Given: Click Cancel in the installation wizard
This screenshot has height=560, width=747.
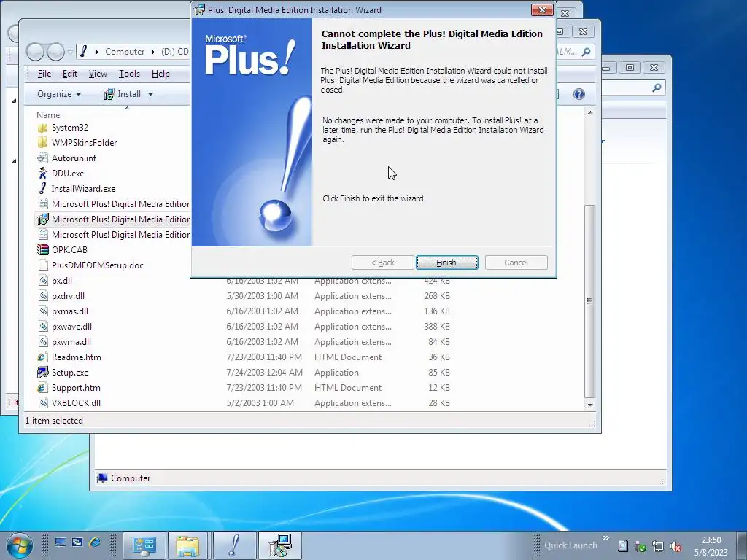Looking at the screenshot, I should click(x=516, y=262).
